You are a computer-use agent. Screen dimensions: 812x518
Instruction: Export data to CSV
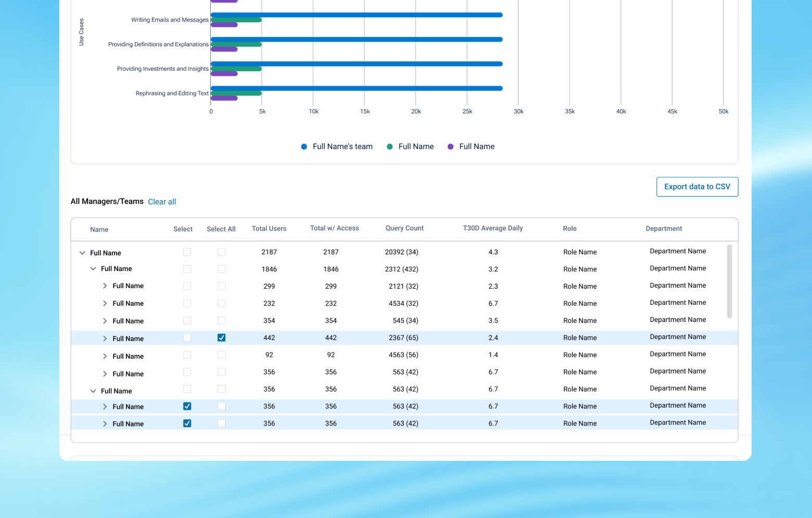tap(697, 187)
